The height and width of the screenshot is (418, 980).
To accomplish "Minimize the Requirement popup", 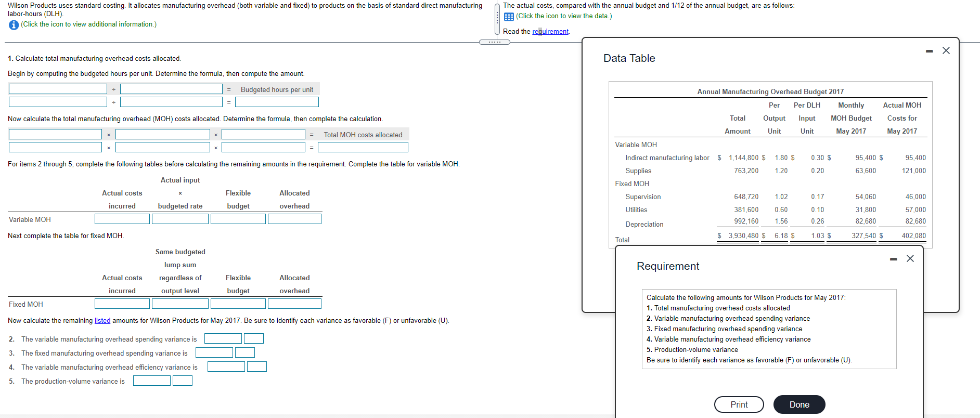I will (x=893, y=259).
